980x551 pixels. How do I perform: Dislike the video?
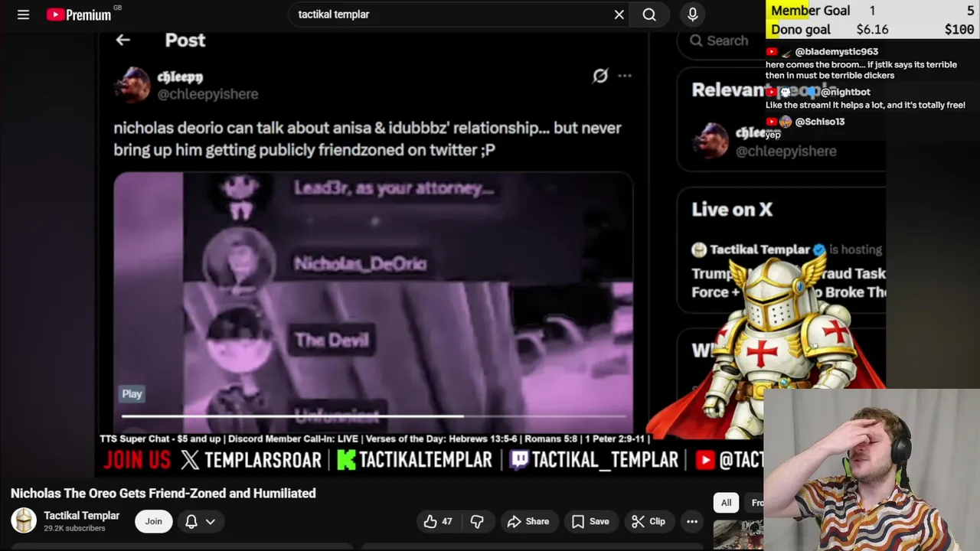(x=477, y=521)
